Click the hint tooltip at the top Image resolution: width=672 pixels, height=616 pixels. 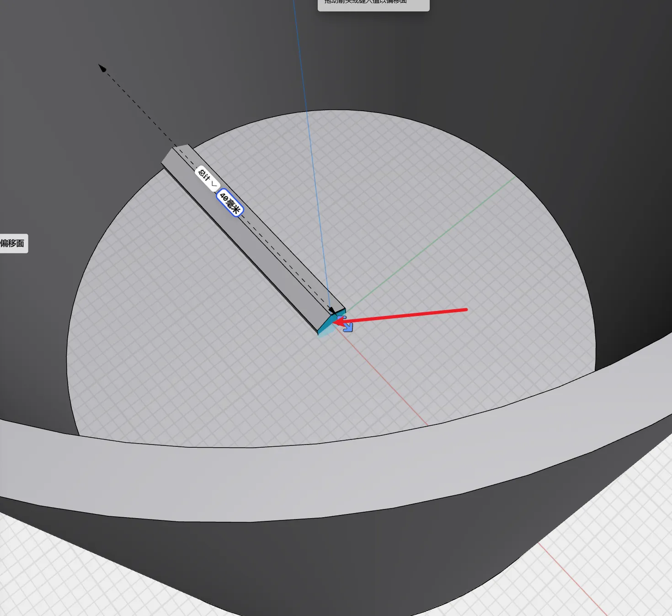[x=373, y=4]
